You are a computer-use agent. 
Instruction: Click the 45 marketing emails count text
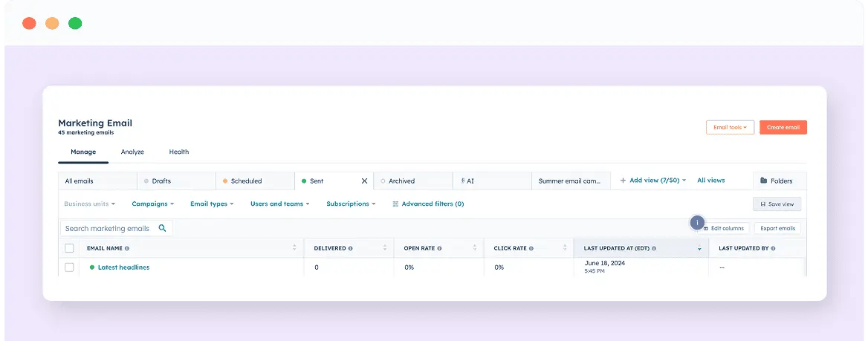85,133
